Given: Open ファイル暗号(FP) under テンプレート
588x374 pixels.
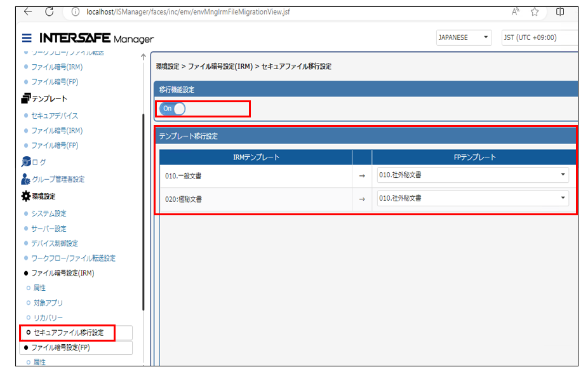Looking at the screenshot, I should (55, 145).
